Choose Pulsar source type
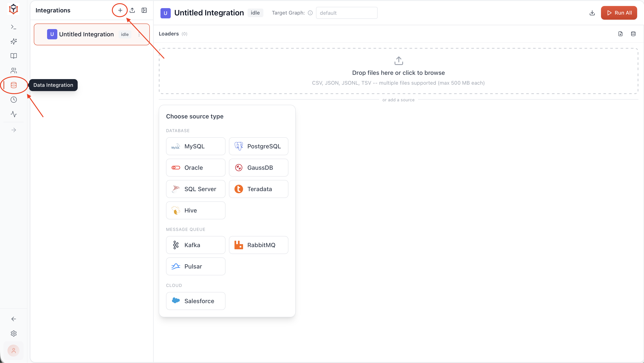 point(196,266)
